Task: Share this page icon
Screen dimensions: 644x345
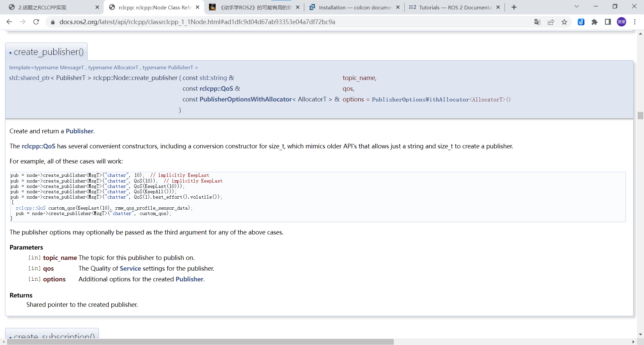Action: 551,22
